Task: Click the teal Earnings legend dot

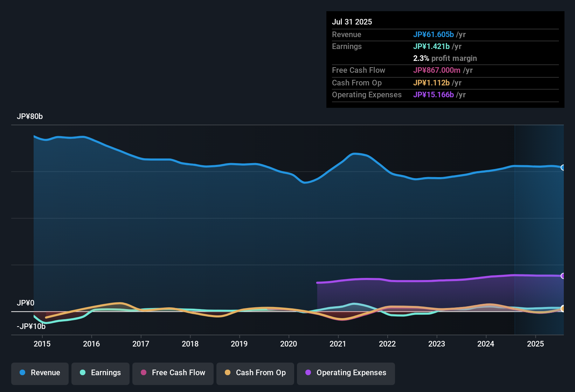Action: (x=82, y=373)
